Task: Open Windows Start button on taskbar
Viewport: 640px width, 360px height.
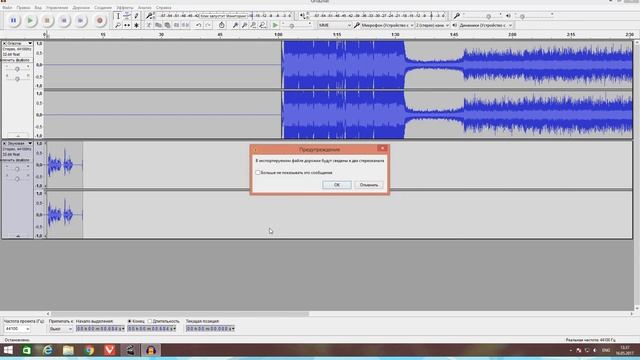Action: tap(8, 350)
